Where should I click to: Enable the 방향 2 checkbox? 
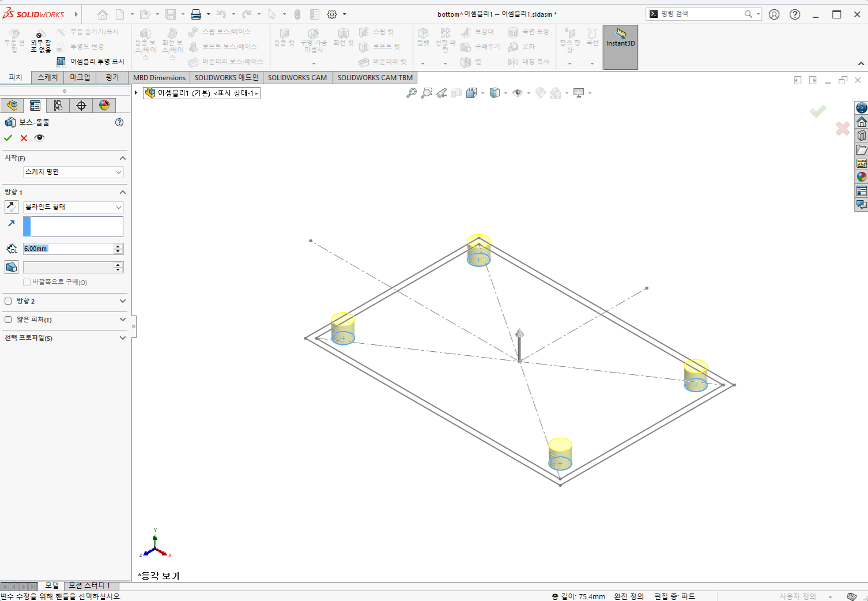(8, 301)
